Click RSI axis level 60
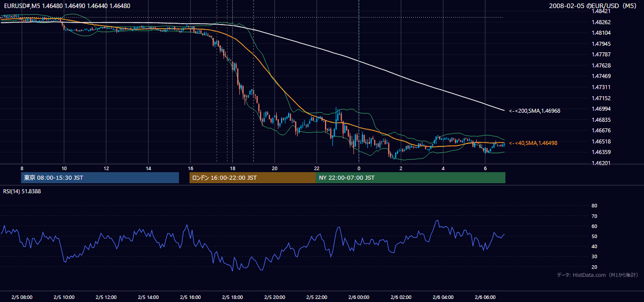The width and height of the screenshot is (644, 302). tap(594, 226)
